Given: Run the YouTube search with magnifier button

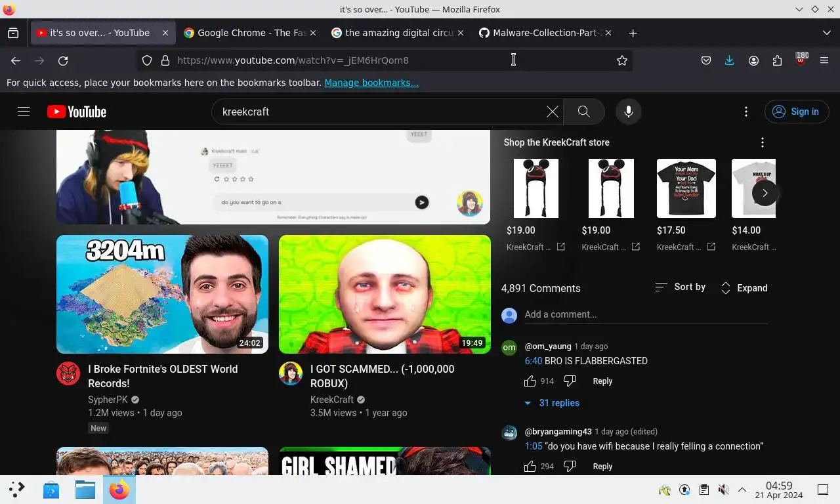Looking at the screenshot, I should click(x=583, y=112).
